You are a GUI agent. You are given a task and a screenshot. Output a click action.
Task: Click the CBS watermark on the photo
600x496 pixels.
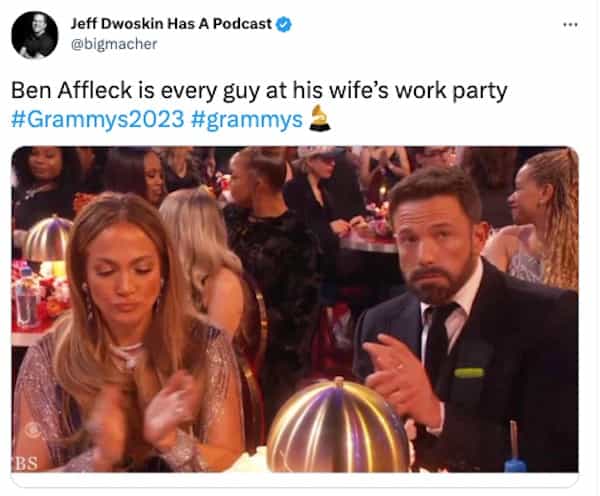coord(25,462)
